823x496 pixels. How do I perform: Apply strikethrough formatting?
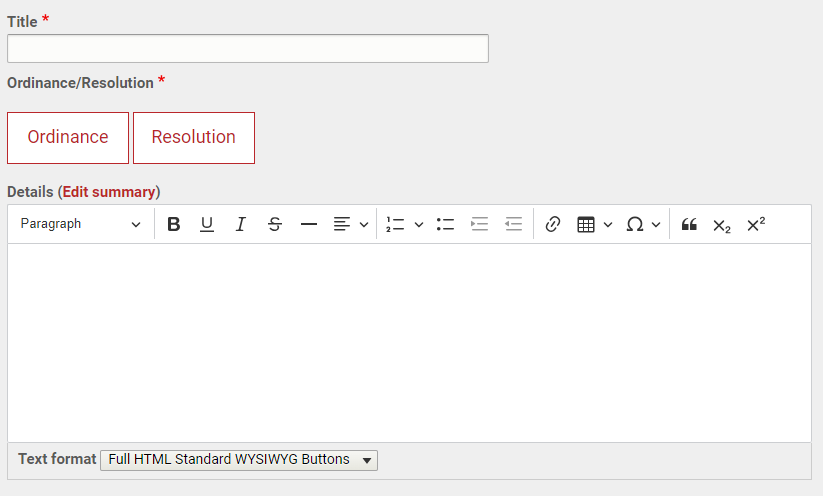click(275, 224)
